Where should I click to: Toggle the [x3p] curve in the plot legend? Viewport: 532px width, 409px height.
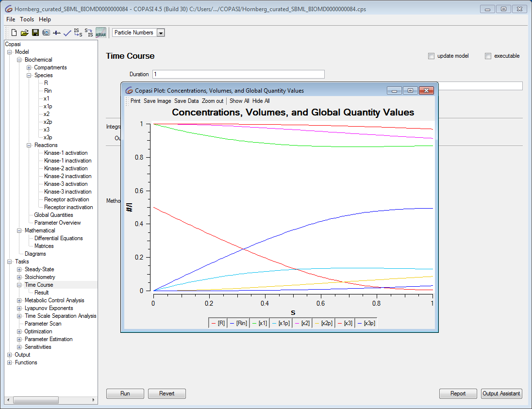click(366, 323)
